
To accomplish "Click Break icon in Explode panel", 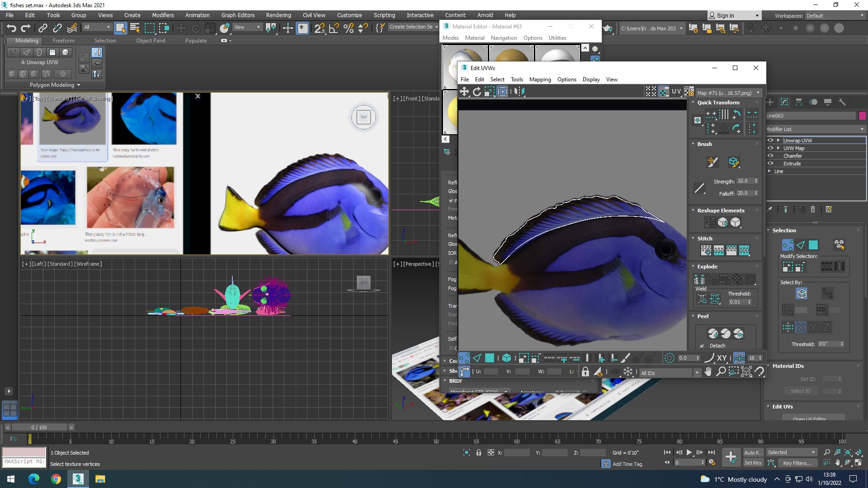I will (699, 279).
